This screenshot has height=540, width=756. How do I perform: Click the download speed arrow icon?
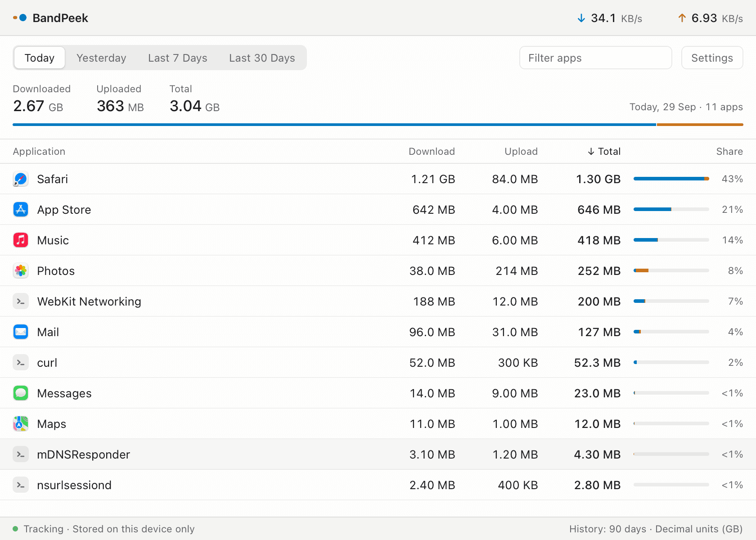click(581, 18)
